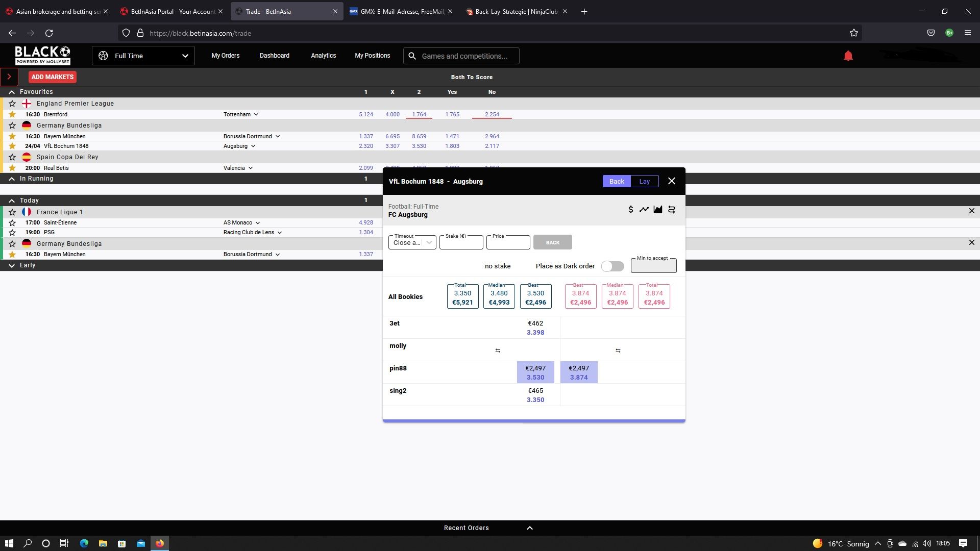Expand Augsburg match dropdown arrow
Viewport: 980px width, 551px height.
253,146
